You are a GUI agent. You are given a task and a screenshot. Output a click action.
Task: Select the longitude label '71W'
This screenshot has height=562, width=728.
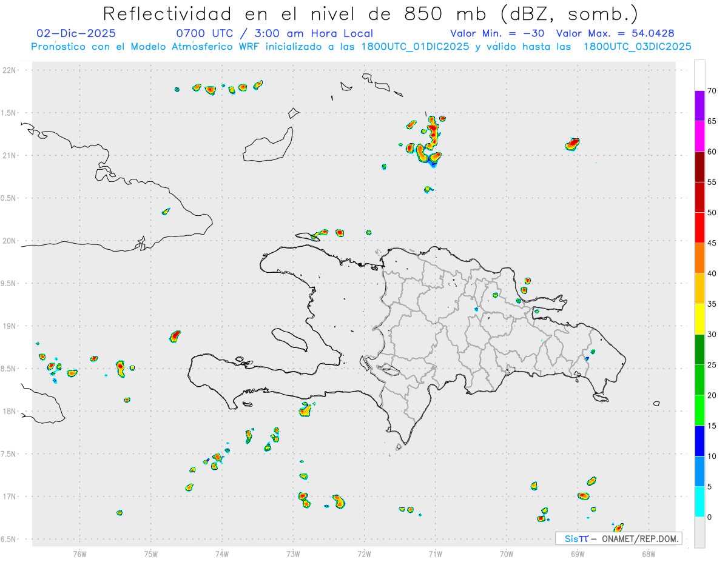[x=435, y=554]
